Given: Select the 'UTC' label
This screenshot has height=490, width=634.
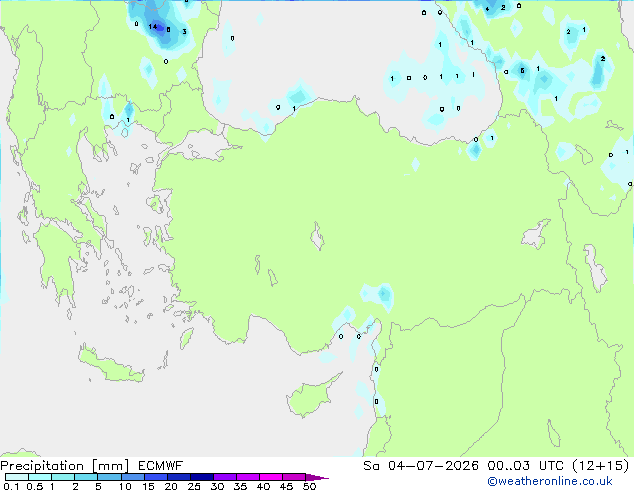Looking at the screenshot, I should pos(552,466).
